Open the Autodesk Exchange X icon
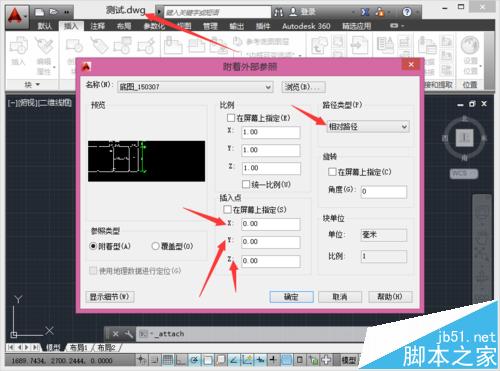Viewport: 500px width, 371px height. [x=365, y=12]
